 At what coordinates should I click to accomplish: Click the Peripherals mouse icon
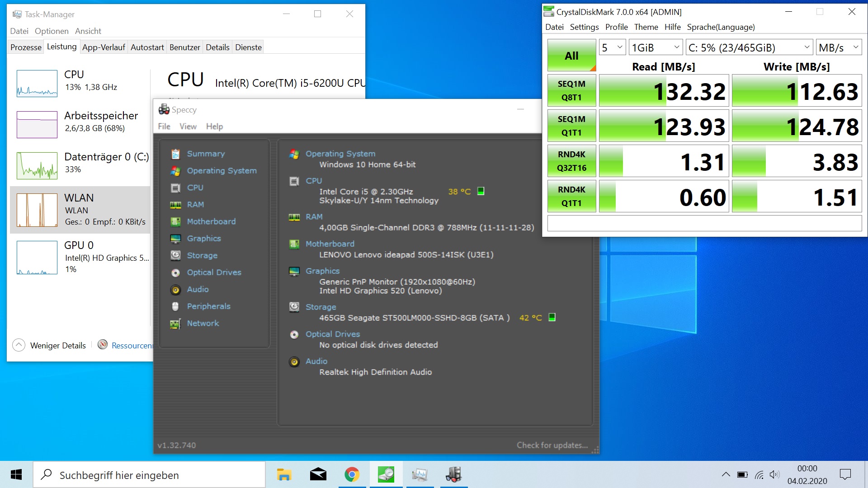click(x=175, y=306)
